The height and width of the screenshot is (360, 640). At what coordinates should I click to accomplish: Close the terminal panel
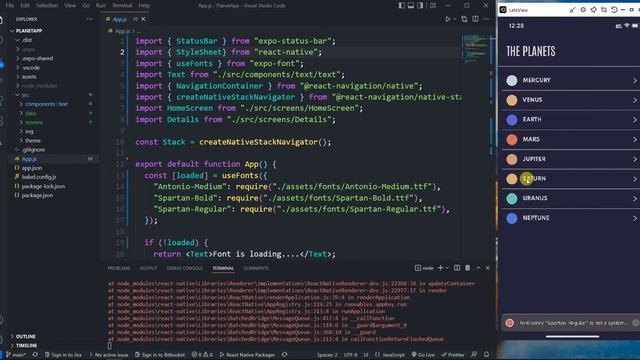(487, 268)
